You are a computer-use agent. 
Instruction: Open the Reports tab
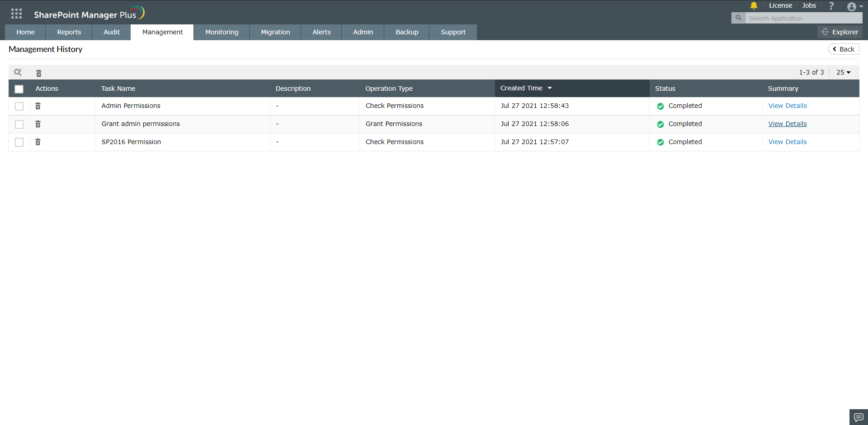[69, 32]
